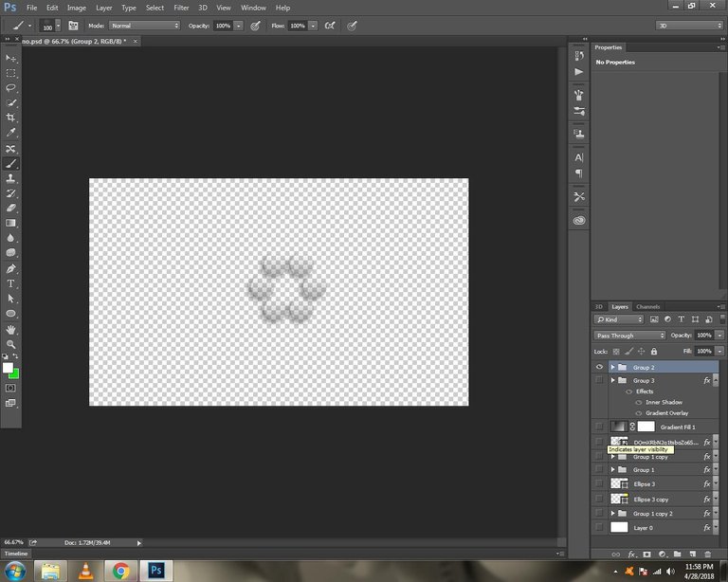Click the green background color swatch
The height and width of the screenshot is (582, 728).
pos(15,374)
